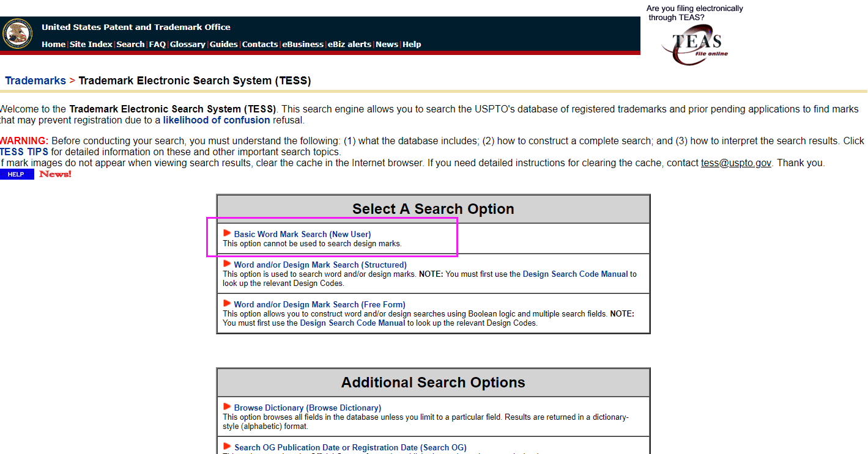The image size is (868, 454).
Task: Open the likelihood of confusion link
Action: click(x=216, y=120)
